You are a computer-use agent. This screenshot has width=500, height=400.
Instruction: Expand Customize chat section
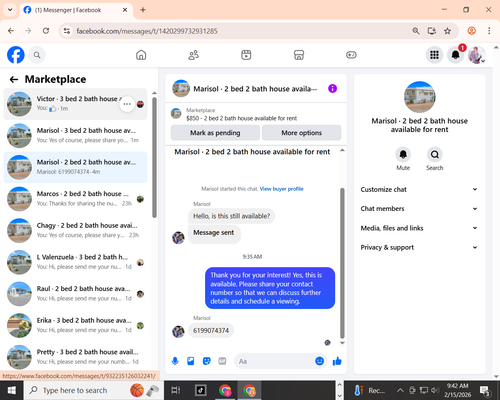[x=419, y=189]
